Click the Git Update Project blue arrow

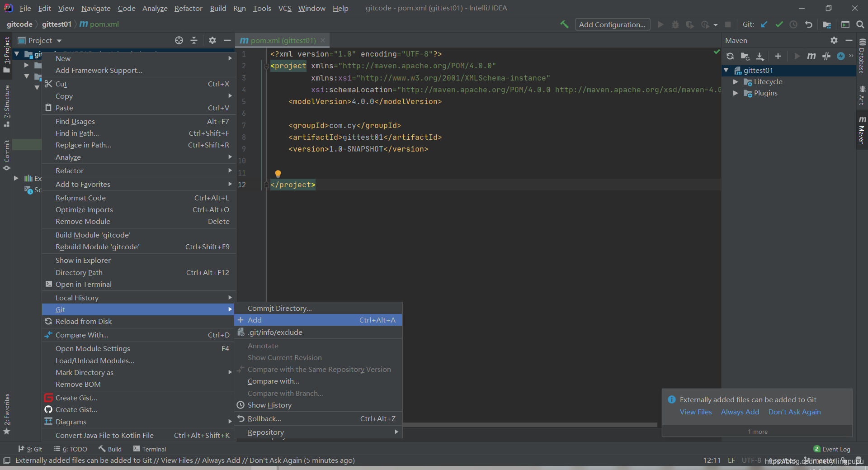pyautogui.click(x=764, y=24)
